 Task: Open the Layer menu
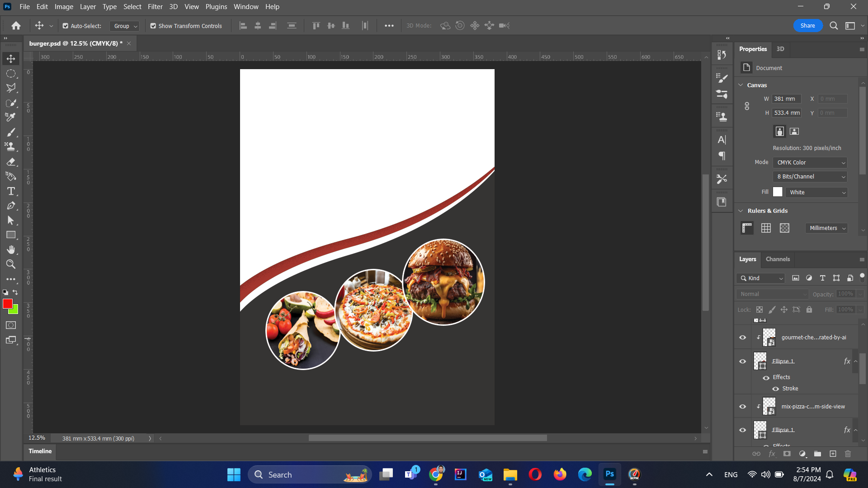(x=88, y=7)
